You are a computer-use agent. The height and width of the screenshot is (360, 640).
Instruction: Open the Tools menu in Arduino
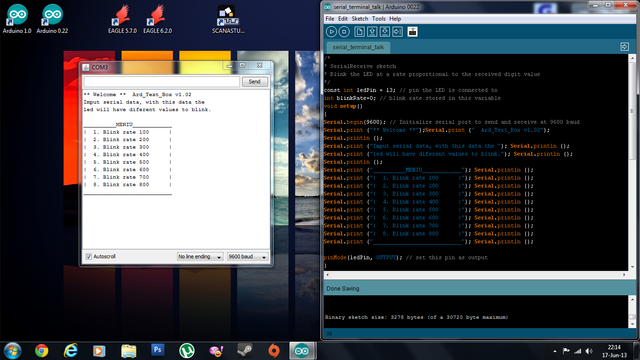point(378,19)
